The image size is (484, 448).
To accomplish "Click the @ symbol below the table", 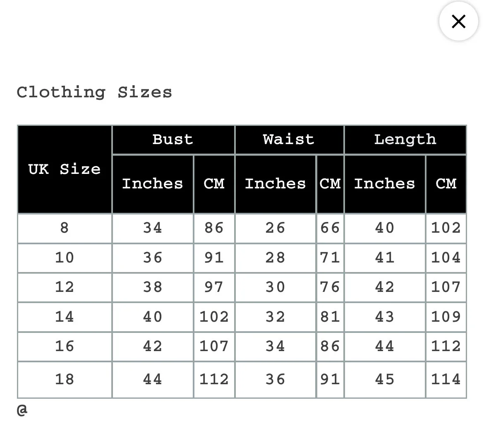I will [22, 410].
